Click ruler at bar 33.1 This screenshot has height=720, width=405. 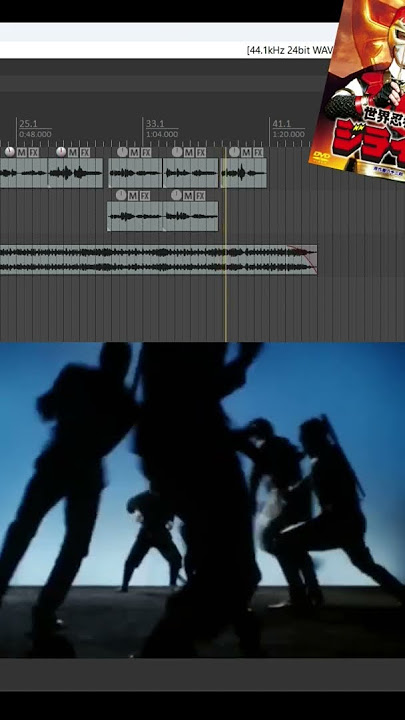(x=155, y=124)
